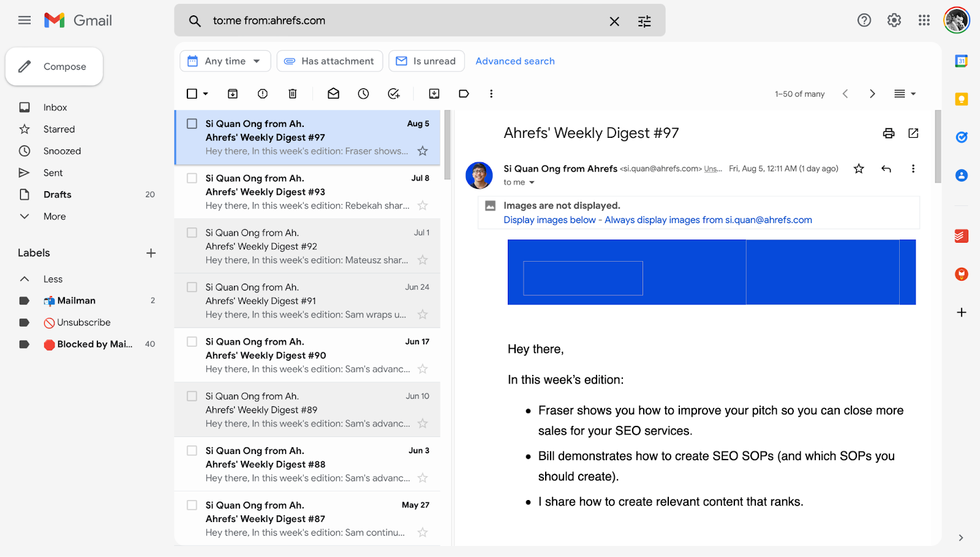Screen dimensions: 980x557
Task: Show search options filter icon
Action: coord(644,21)
